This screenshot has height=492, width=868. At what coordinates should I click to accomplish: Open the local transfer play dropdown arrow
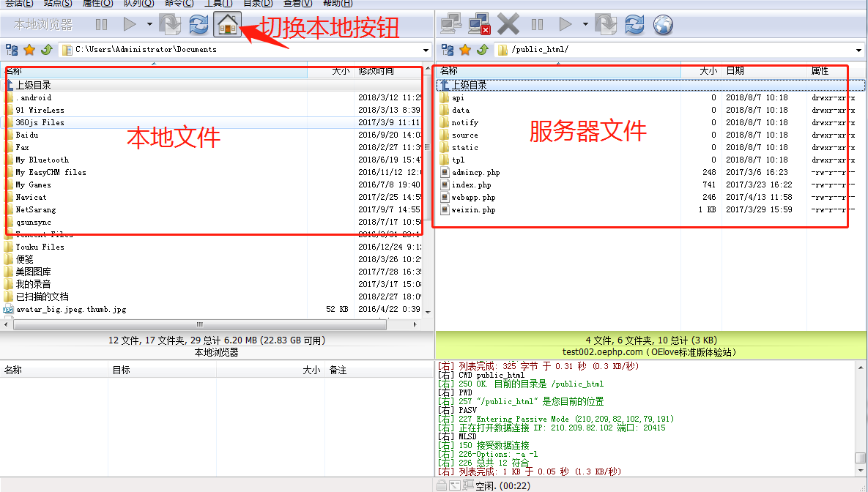(149, 24)
